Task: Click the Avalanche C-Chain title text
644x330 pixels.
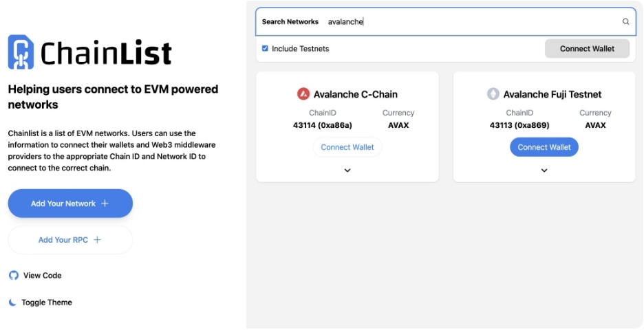Action: point(356,94)
